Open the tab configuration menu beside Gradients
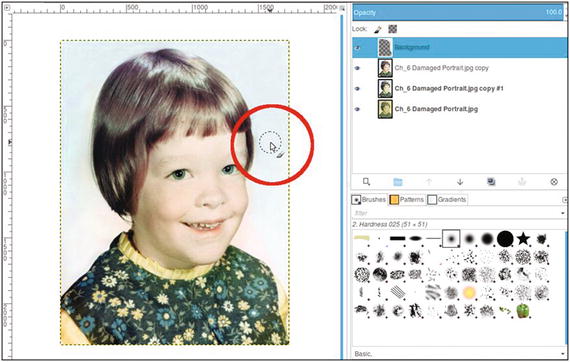The image size is (570, 362). (x=564, y=200)
